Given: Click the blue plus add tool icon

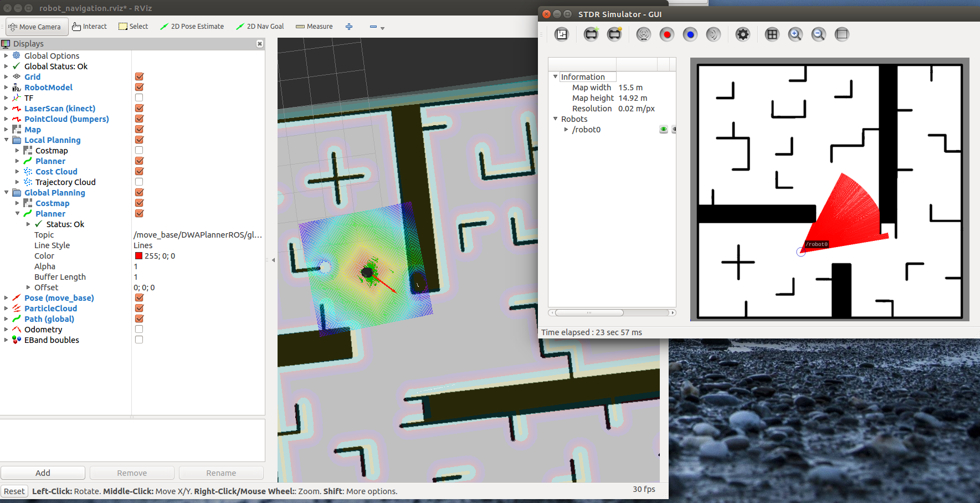Looking at the screenshot, I should (x=349, y=27).
